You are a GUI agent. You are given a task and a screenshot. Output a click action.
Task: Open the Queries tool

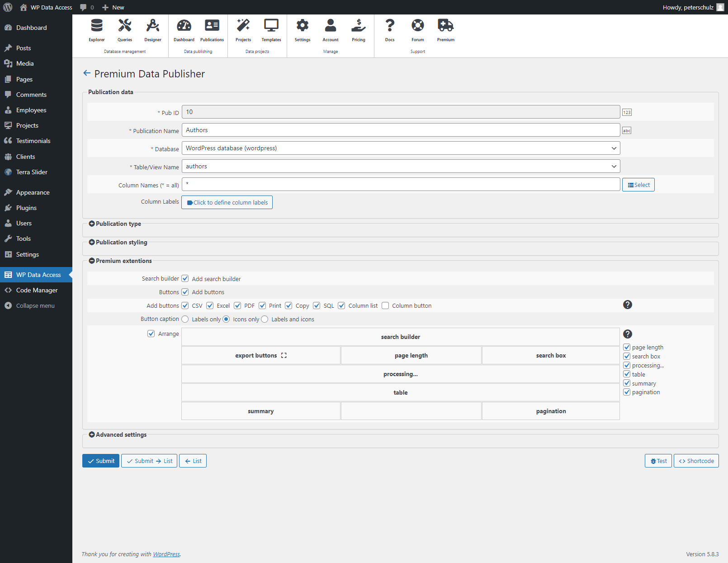[x=125, y=30]
